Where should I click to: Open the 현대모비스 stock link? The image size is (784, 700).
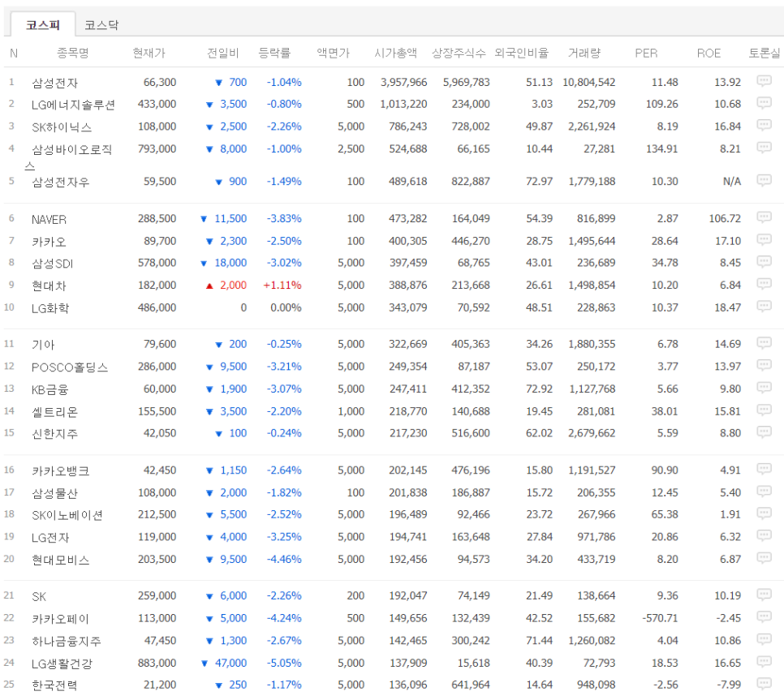[x=61, y=560]
